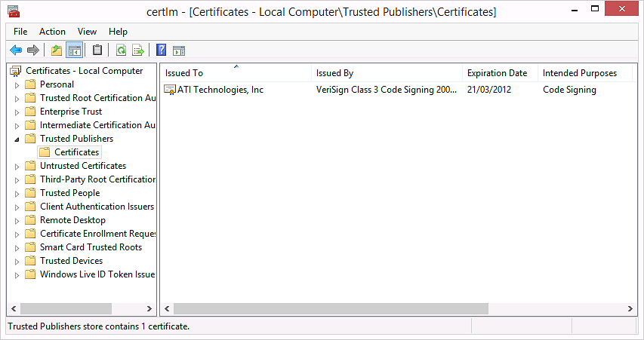This screenshot has height=340, width=644.
Task: Click the Back arrow toolbar button
Action: coord(15,51)
